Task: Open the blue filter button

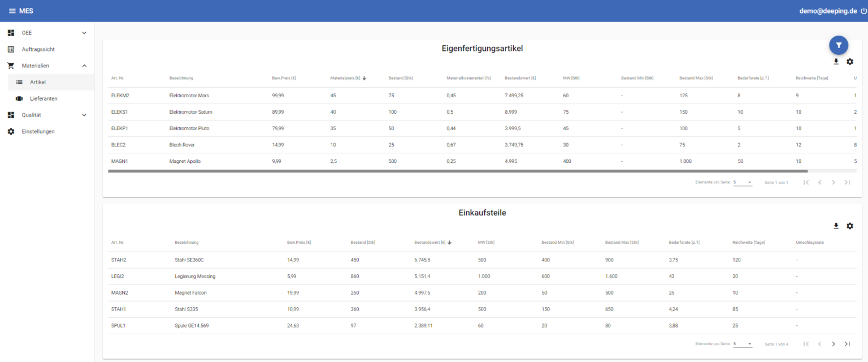Action: coord(839,45)
